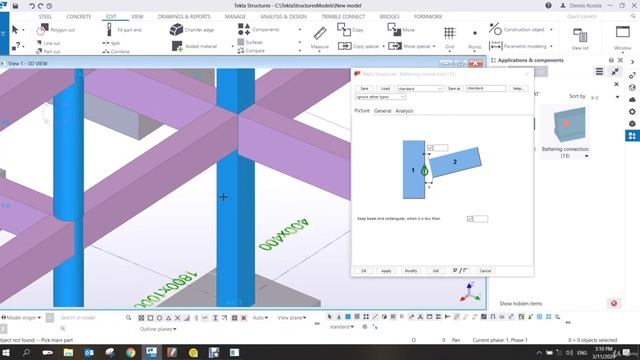Click the hamburger menu in components panel
This screenshot has height=360, width=640.
pyautogui.click(x=599, y=72)
